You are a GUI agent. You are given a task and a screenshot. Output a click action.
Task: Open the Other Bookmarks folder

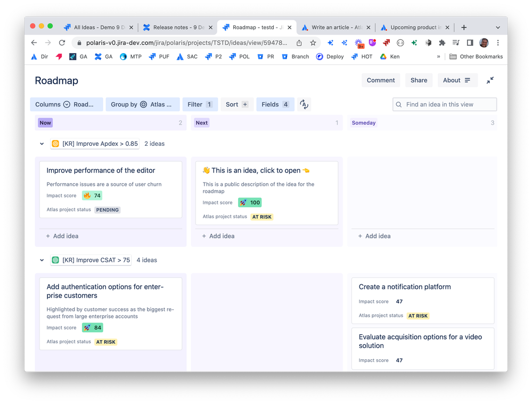pyautogui.click(x=476, y=56)
